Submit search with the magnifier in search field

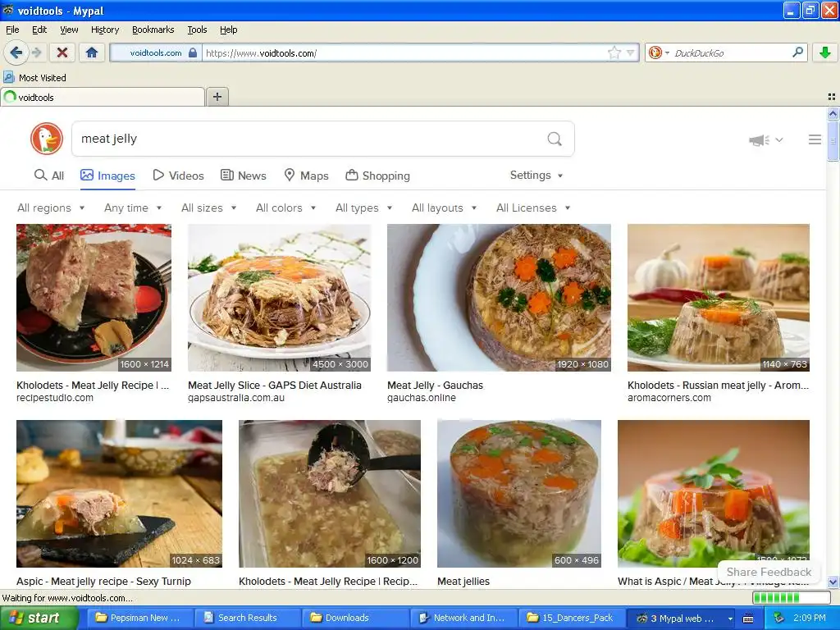pyautogui.click(x=555, y=139)
